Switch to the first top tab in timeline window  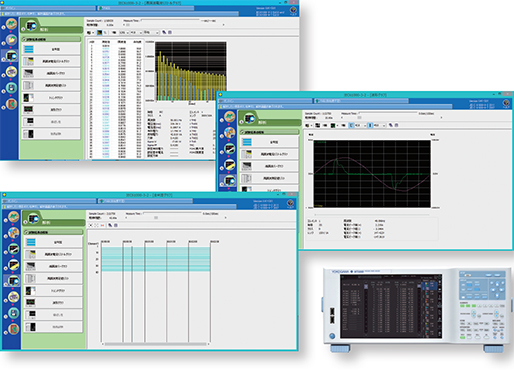(x=49, y=201)
